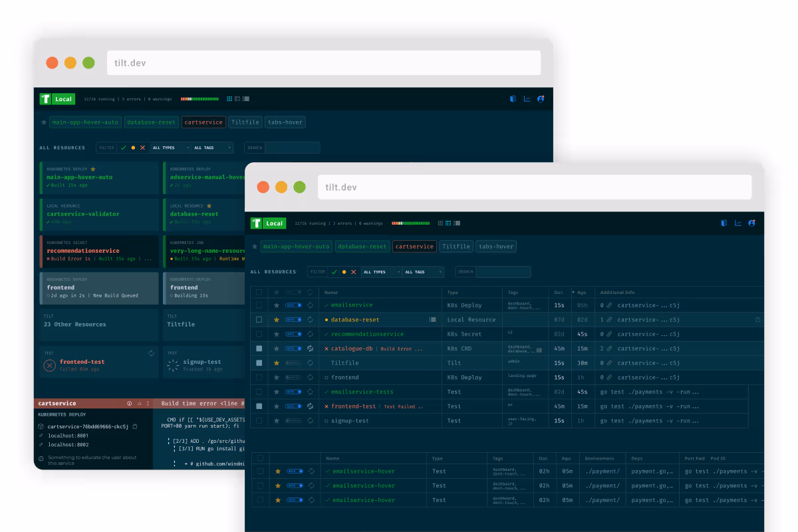Filter by red error X in back window
Viewport: 798px width, 532px height.
click(142, 148)
